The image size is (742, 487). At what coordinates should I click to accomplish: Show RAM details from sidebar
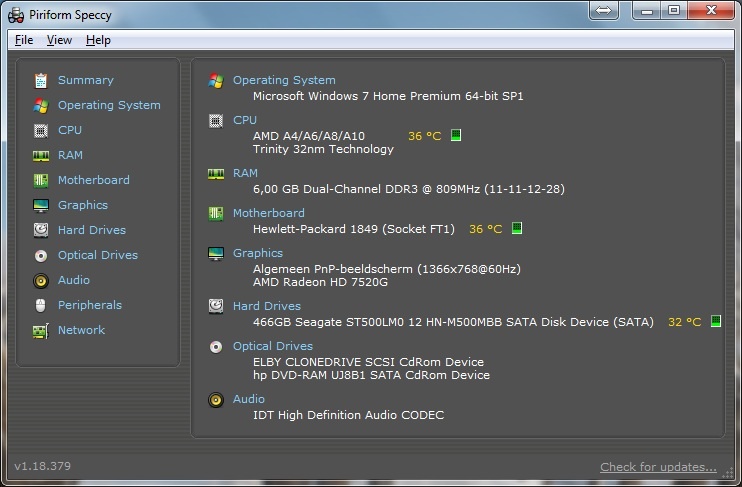point(70,155)
